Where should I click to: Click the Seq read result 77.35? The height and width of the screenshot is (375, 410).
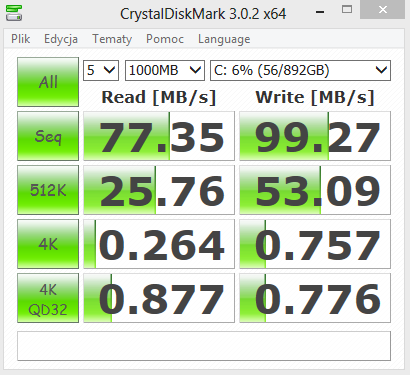click(159, 136)
